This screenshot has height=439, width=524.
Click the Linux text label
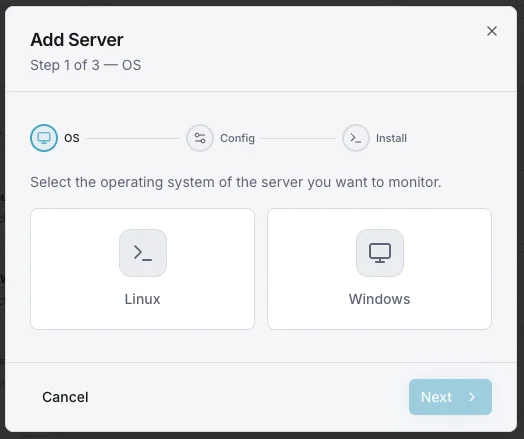[x=142, y=299]
